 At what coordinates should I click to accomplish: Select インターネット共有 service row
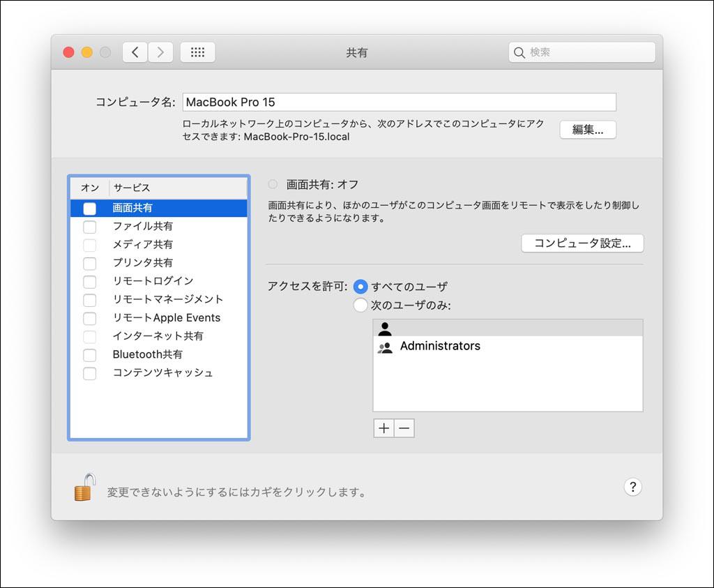point(158,336)
